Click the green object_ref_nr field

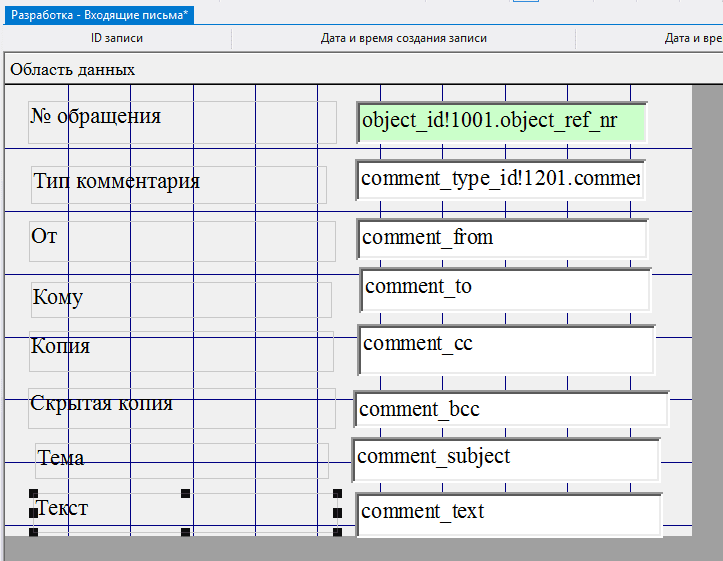[502, 122]
